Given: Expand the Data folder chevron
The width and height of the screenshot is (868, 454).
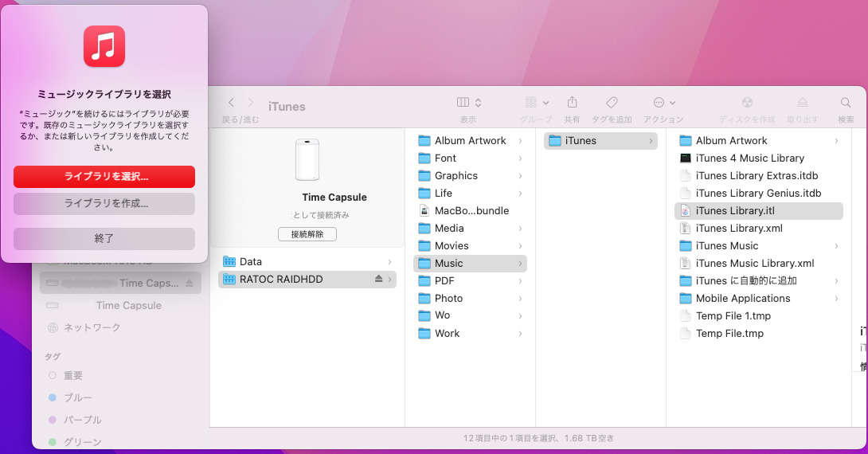Looking at the screenshot, I should pos(389,262).
